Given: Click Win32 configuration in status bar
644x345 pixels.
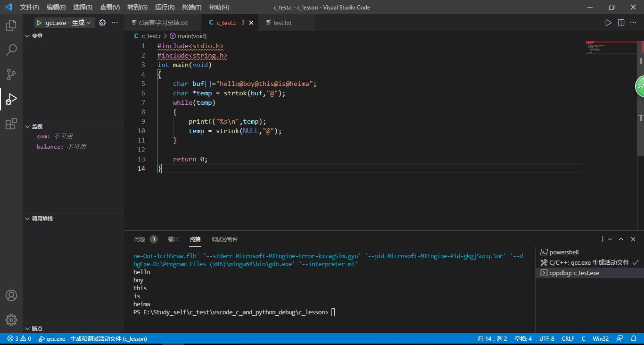Looking at the screenshot, I should 601,338.
